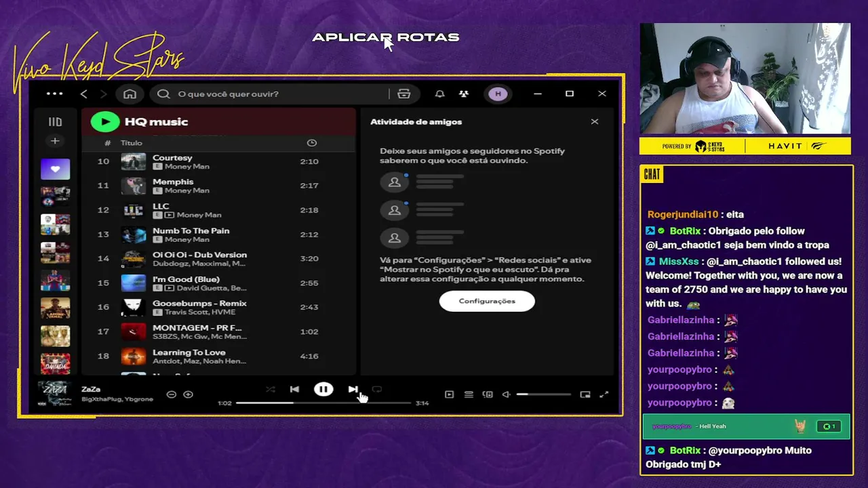868x488 pixels.
Task: Toggle the friend activity icon
Action: click(x=464, y=94)
